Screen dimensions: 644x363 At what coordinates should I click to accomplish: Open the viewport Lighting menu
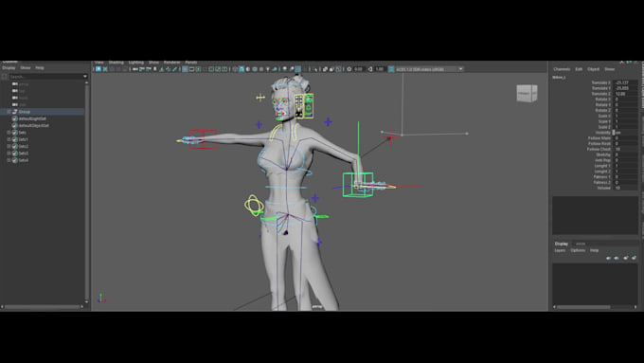[x=136, y=63]
